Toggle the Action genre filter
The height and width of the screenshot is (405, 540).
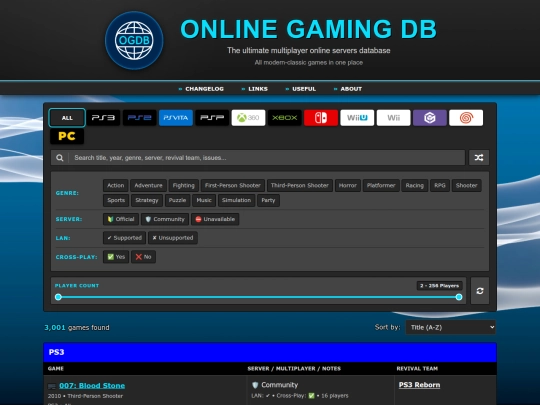tap(116, 185)
